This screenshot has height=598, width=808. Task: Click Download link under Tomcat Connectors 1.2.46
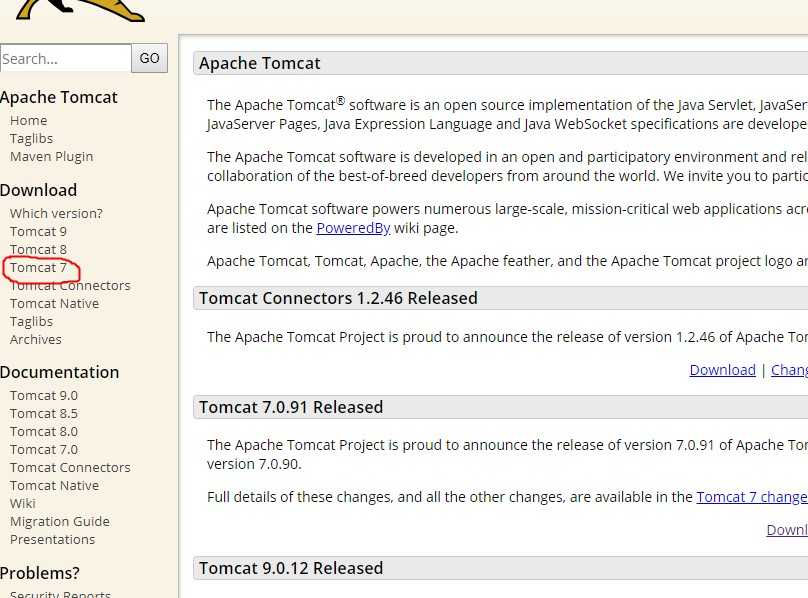click(722, 370)
